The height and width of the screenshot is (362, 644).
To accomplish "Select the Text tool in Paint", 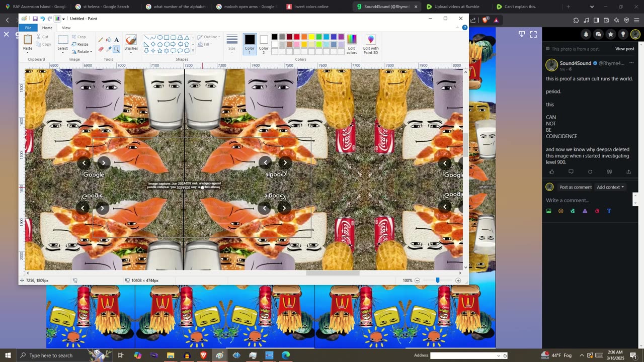I will [x=116, y=40].
